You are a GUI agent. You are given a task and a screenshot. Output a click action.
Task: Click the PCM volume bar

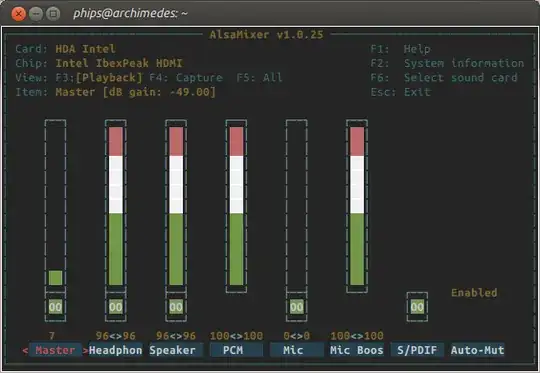[236, 206]
